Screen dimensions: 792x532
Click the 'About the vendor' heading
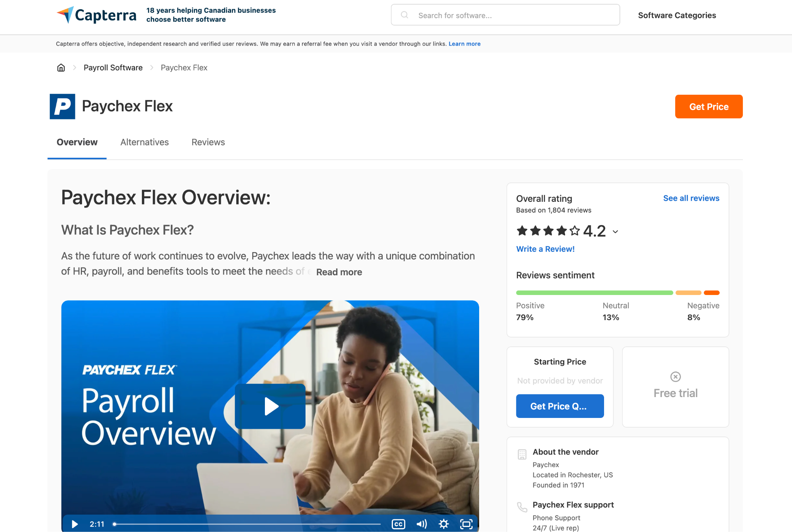(x=565, y=452)
